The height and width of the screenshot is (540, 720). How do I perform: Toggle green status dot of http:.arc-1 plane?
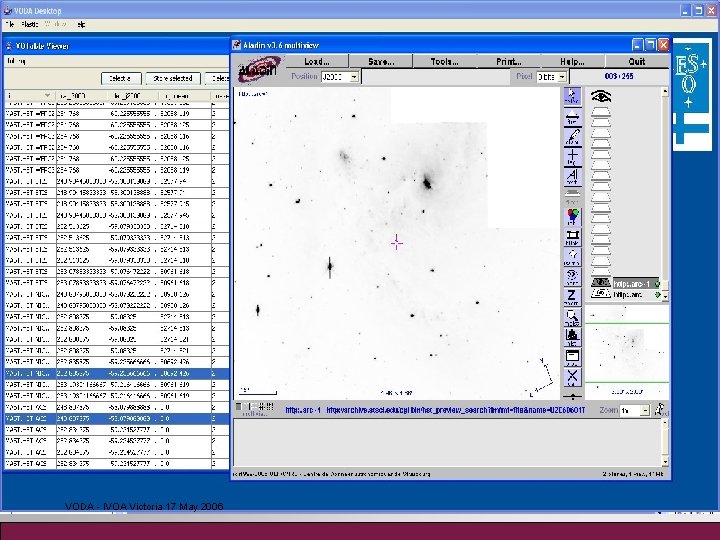click(657, 284)
